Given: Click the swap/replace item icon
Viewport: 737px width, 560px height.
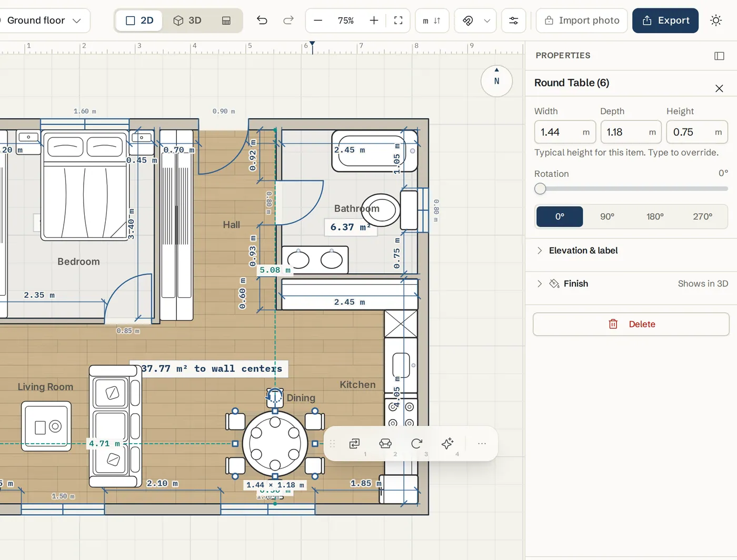Looking at the screenshot, I should [x=354, y=444].
